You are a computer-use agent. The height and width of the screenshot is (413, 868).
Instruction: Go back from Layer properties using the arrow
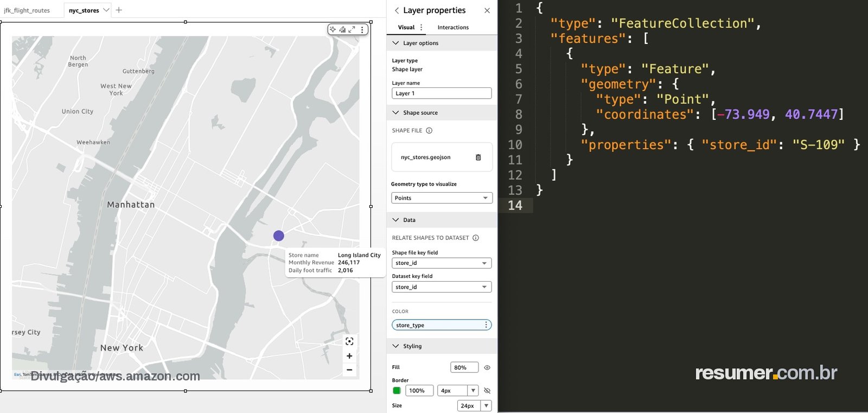397,10
